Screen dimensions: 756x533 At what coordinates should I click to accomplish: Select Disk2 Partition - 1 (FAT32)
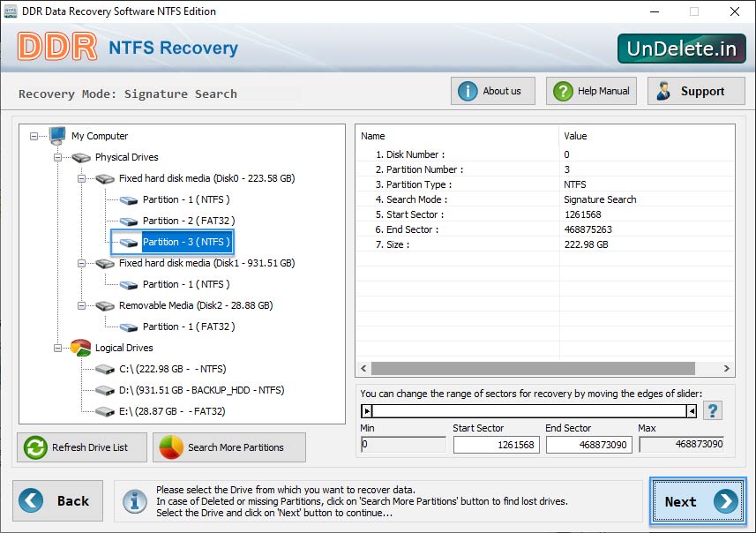[189, 327]
